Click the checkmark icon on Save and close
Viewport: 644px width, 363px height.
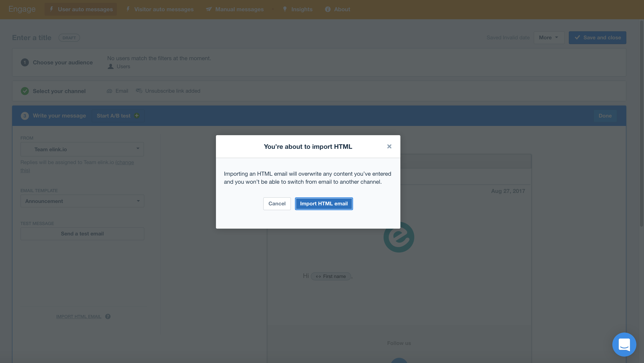point(577,38)
